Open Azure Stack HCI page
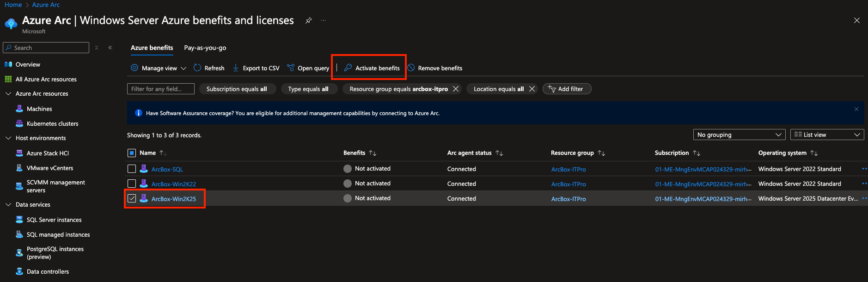The height and width of the screenshot is (282, 868). click(48, 153)
